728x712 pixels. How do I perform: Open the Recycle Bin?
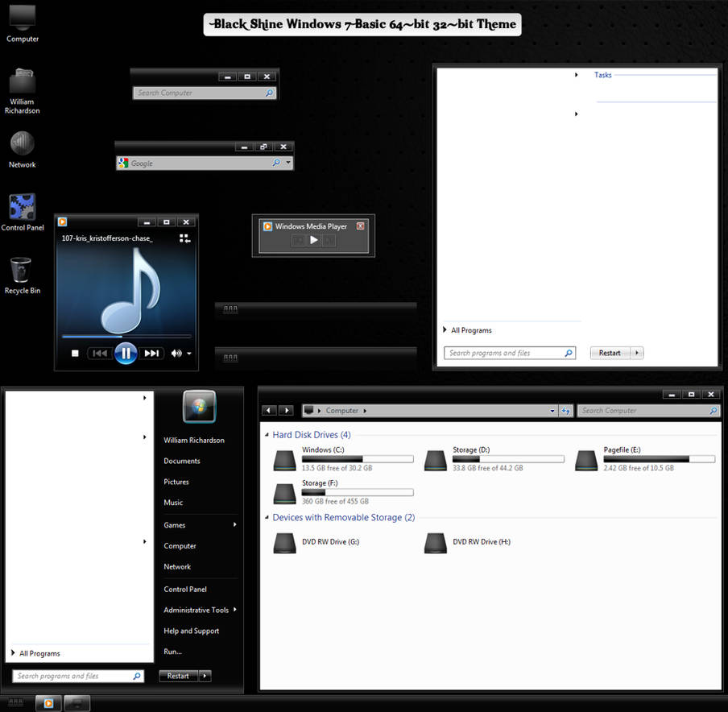point(22,274)
